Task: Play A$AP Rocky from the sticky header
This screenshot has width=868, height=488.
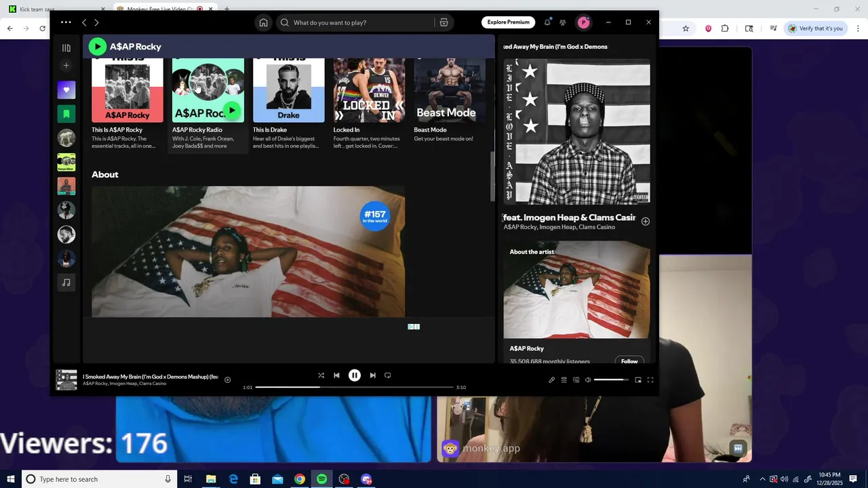Action: tap(98, 46)
